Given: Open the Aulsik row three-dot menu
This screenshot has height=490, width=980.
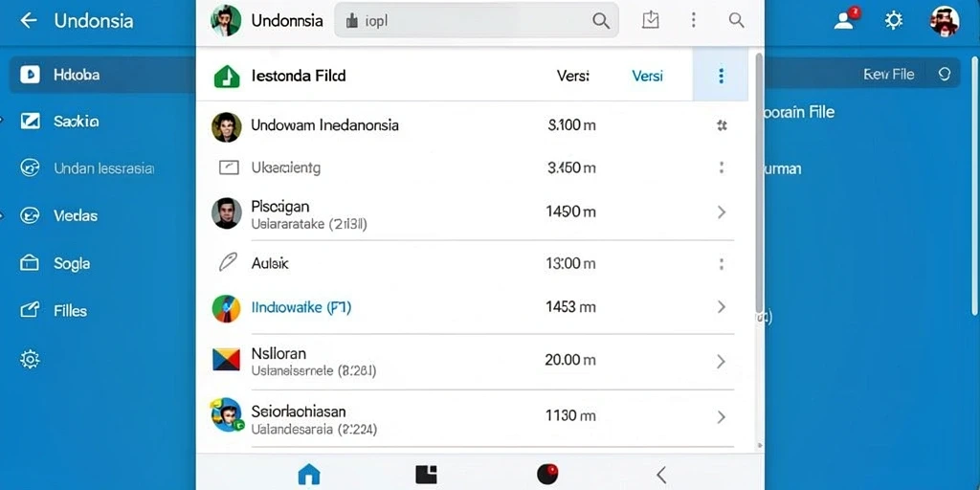Looking at the screenshot, I should pos(722,264).
